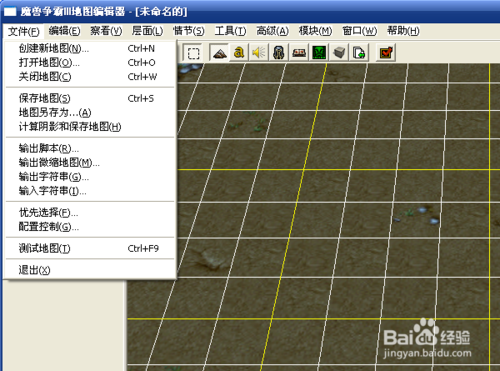
Task: Open the 模块(M) menu
Action: tap(315, 31)
